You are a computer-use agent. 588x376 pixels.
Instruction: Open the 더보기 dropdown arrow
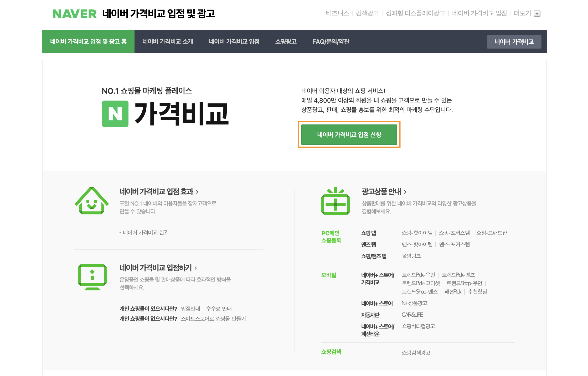pyautogui.click(x=537, y=13)
